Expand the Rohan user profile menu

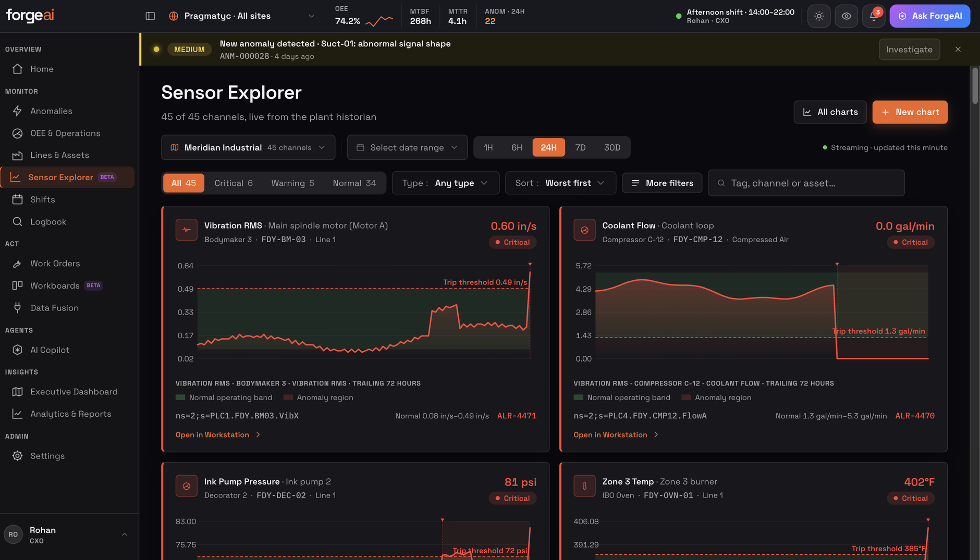click(69, 535)
